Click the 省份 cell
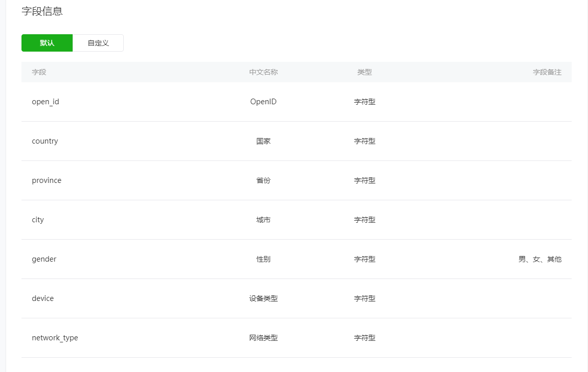Image resolution: width=588 pixels, height=372 pixels. point(263,180)
